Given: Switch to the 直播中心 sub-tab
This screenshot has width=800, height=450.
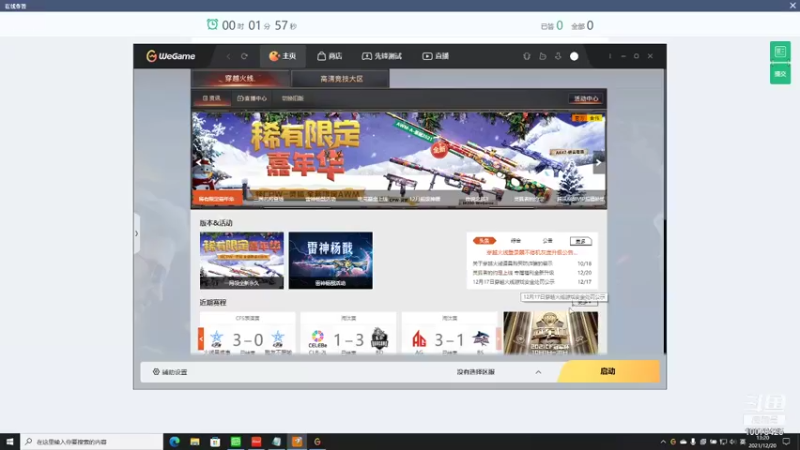Looking at the screenshot, I should coord(252,98).
